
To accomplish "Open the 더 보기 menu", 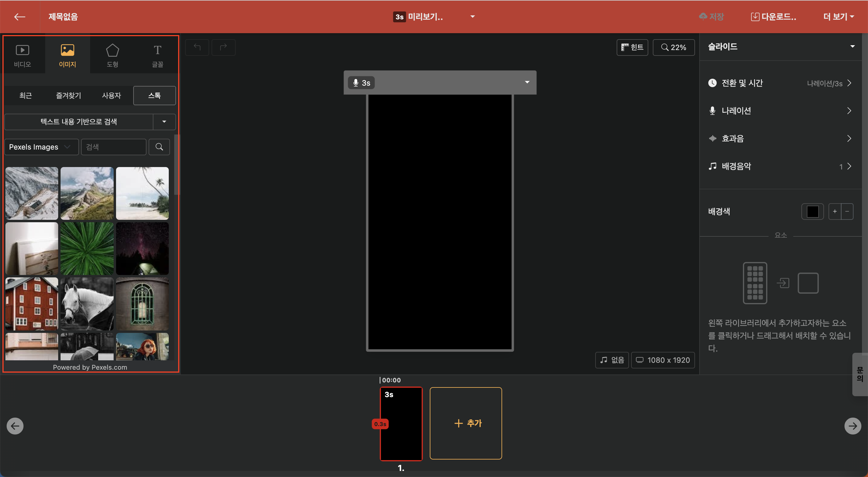I will point(838,17).
